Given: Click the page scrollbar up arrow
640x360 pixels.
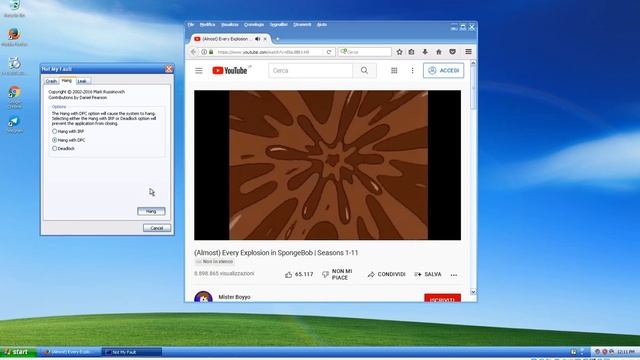Looking at the screenshot, I should pyautogui.click(x=473, y=63).
